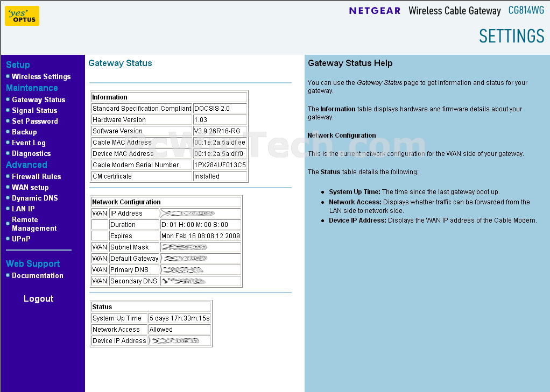
Task: Click the Maintenance section heading
Action: coord(32,88)
